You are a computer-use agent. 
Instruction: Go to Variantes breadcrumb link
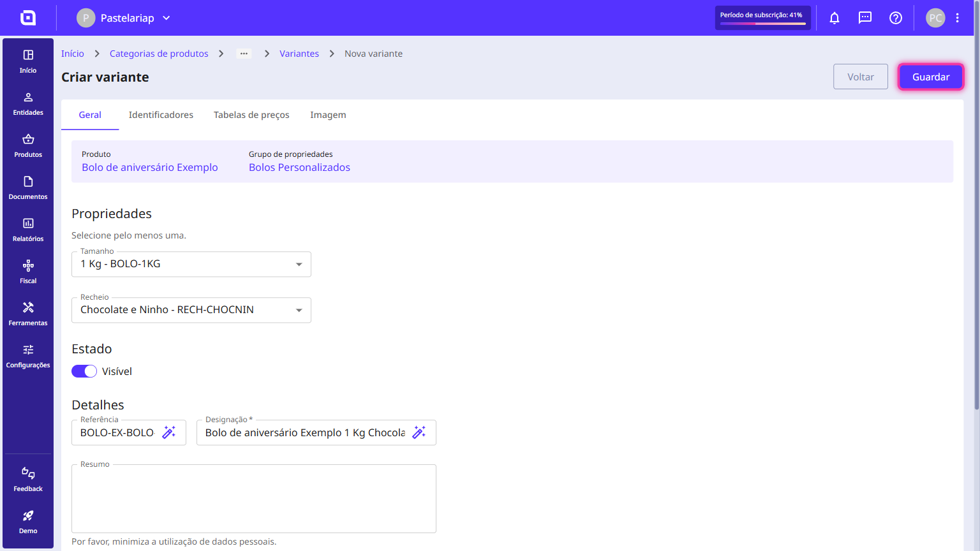[x=299, y=54]
